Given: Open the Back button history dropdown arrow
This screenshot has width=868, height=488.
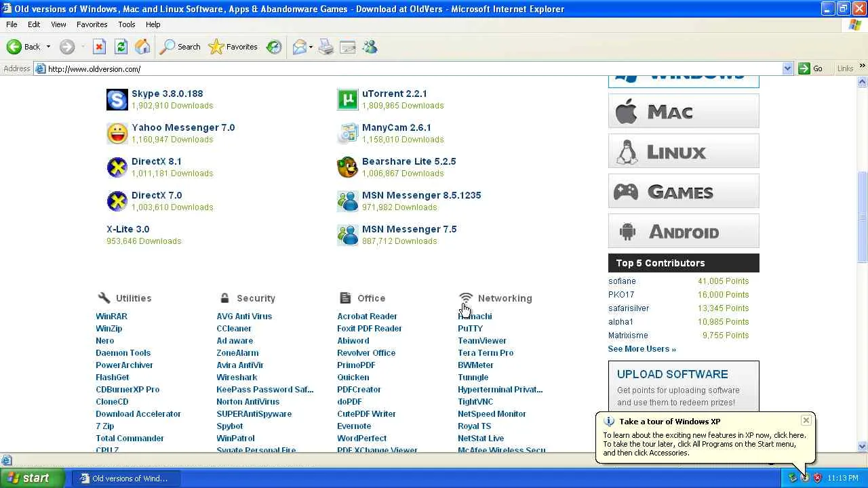Looking at the screenshot, I should click(x=48, y=47).
